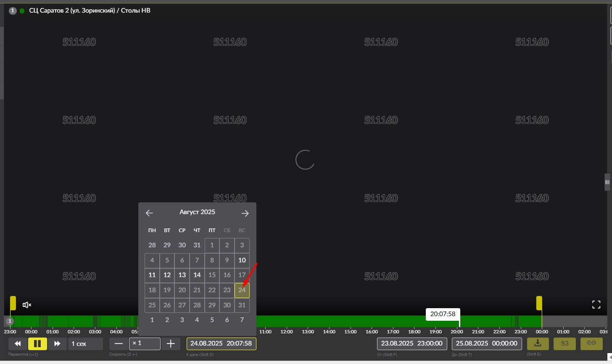This screenshot has width=612, height=364.
Task: Increase playback speed with plus button
Action: click(171, 344)
